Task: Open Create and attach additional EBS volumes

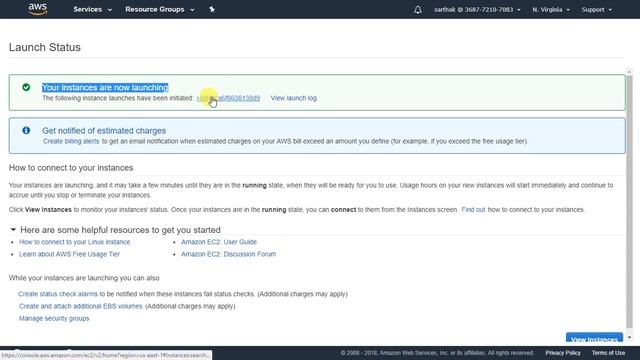Action: (x=80, y=306)
